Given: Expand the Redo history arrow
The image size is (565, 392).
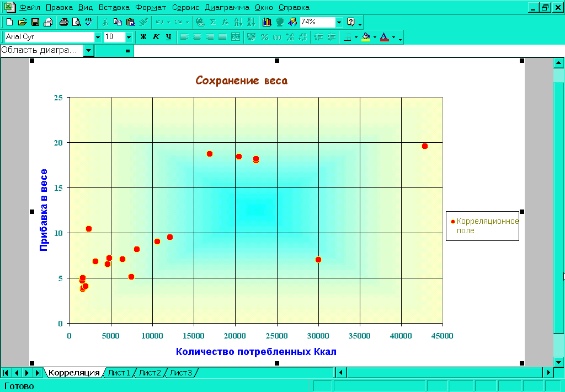Looking at the screenshot, I should tap(187, 22).
